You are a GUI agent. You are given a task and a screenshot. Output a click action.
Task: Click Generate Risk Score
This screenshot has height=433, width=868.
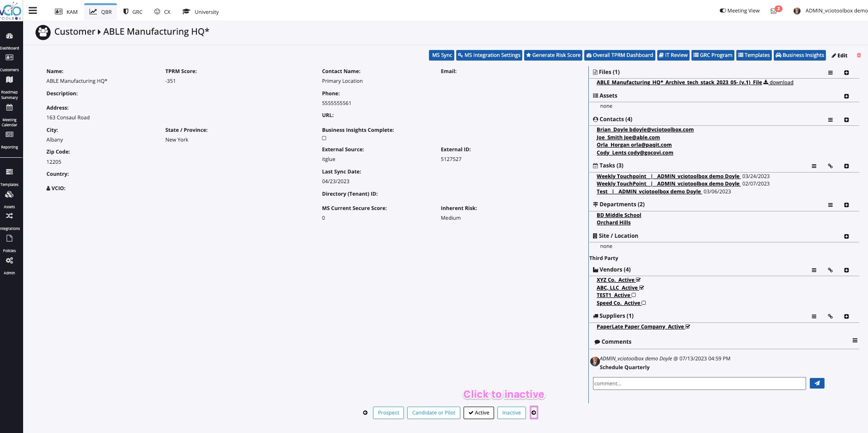point(553,55)
